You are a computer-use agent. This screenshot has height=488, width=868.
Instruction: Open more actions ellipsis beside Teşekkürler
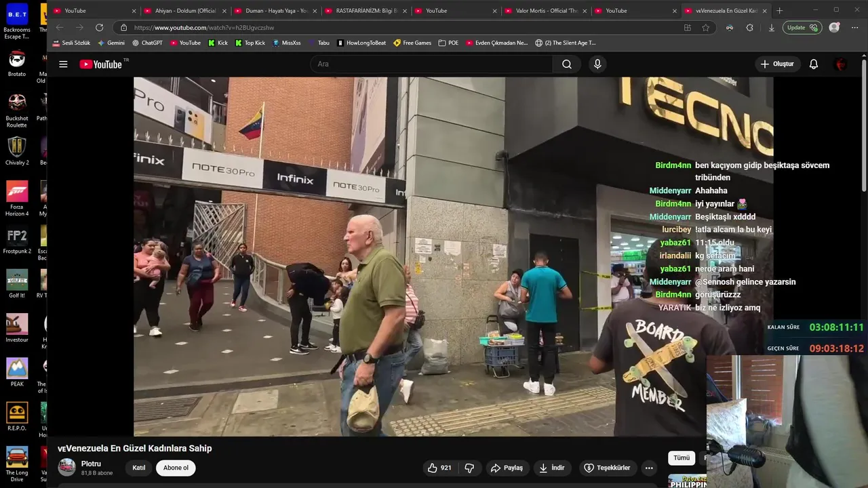(x=649, y=468)
